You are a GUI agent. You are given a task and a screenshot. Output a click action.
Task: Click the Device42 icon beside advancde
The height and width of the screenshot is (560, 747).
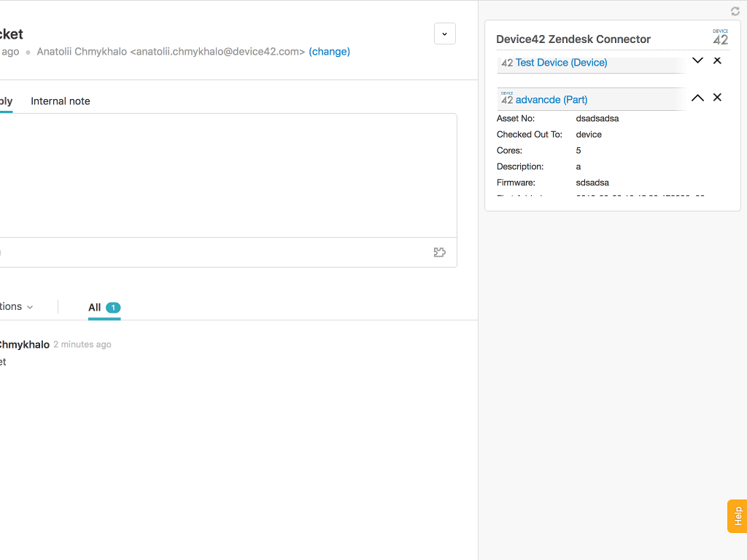click(x=507, y=98)
